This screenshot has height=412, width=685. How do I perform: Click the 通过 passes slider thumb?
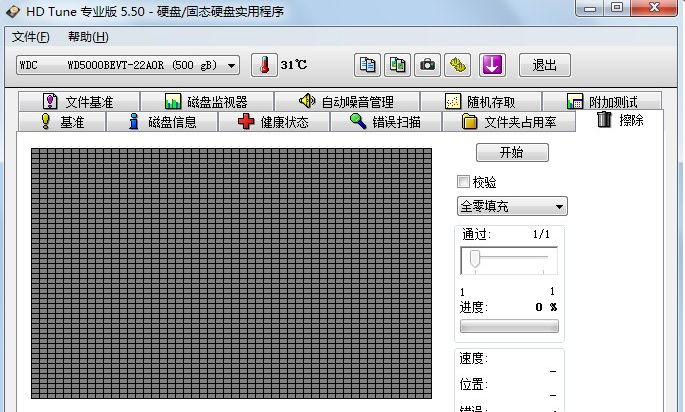[474, 259]
